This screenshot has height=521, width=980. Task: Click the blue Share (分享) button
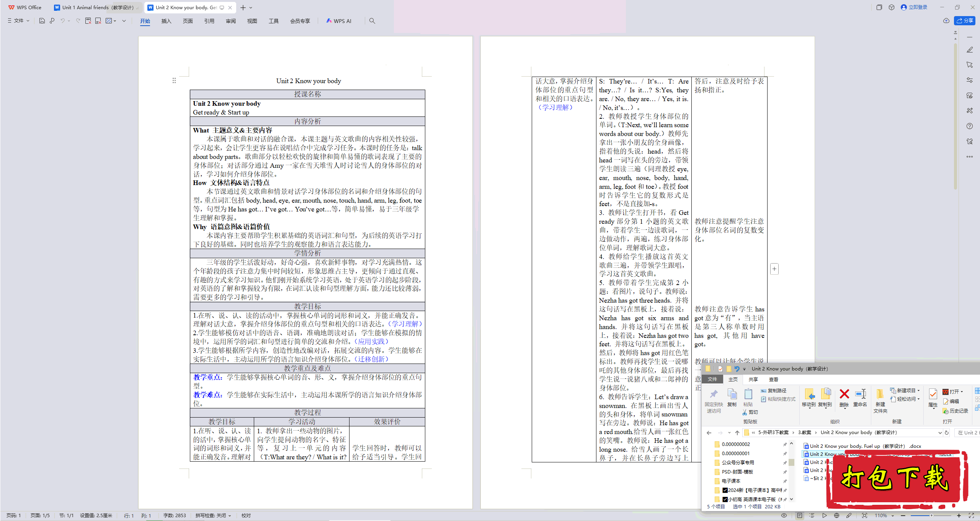[x=965, y=21]
